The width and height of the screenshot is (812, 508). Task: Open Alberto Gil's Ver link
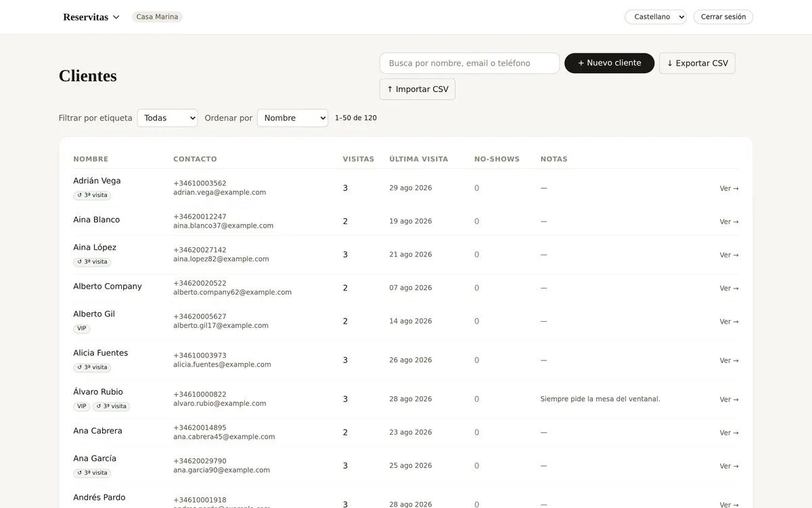729,321
